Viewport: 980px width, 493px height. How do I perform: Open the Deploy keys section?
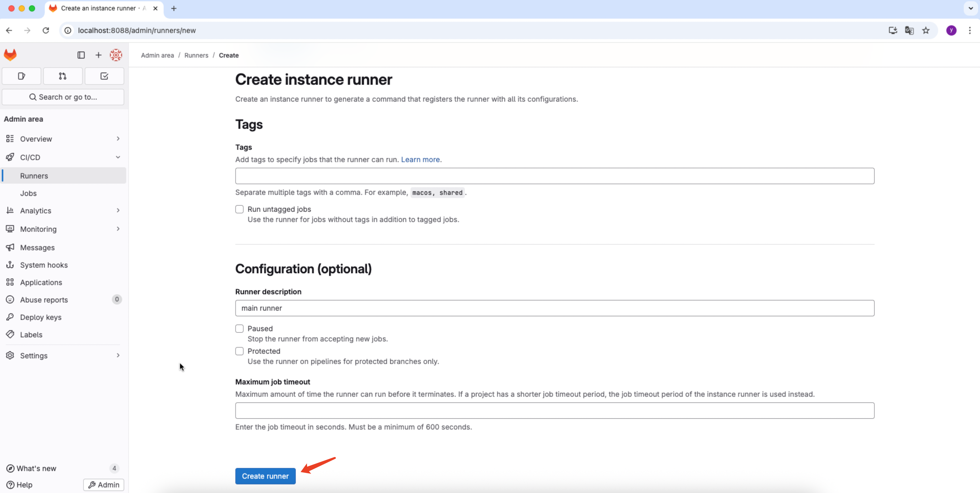[40, 317]
